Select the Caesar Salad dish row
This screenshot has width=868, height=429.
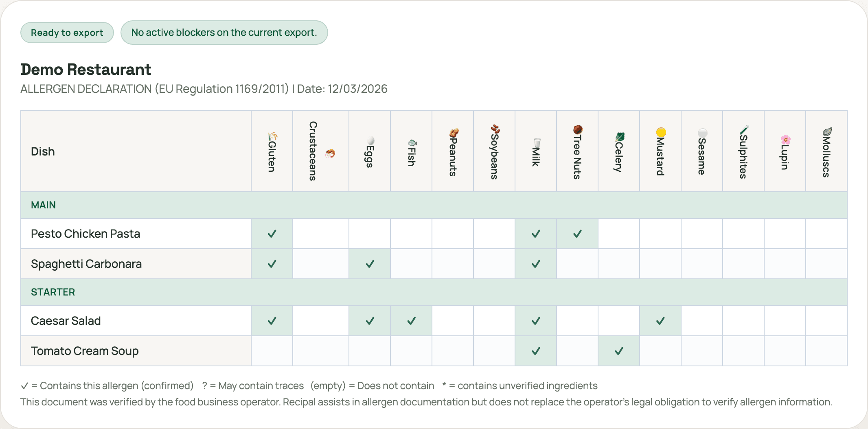[66, 321]
